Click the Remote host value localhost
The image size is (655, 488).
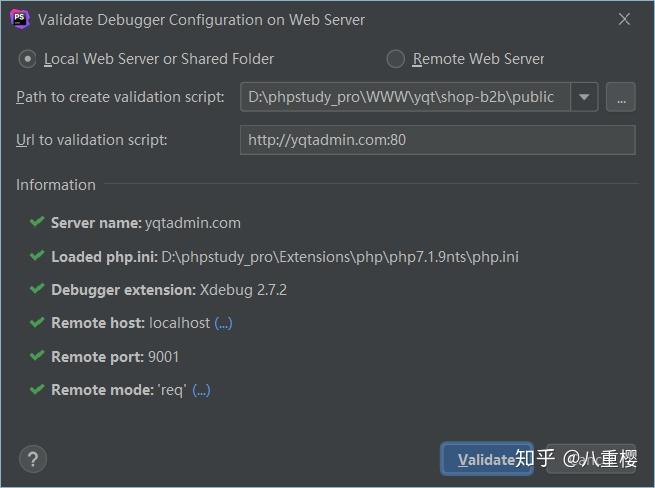click(180, 323)
